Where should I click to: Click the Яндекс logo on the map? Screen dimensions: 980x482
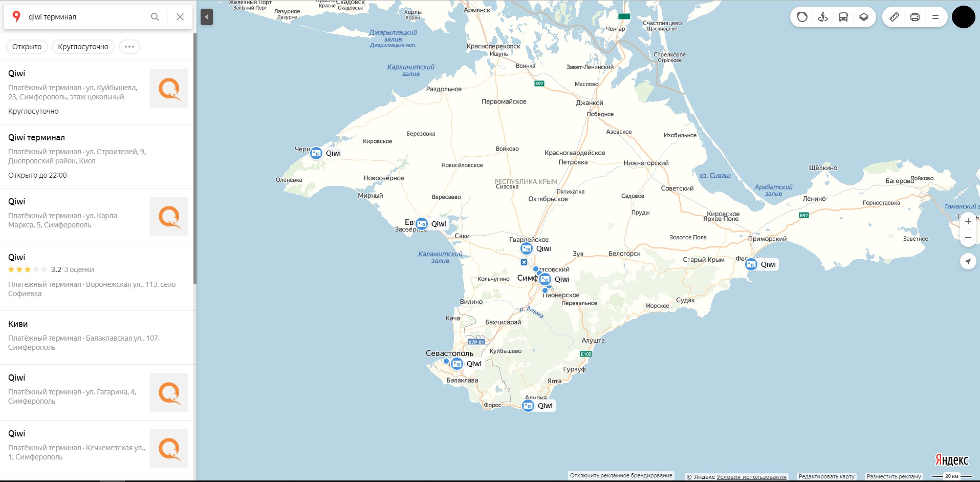click(952, 460)
